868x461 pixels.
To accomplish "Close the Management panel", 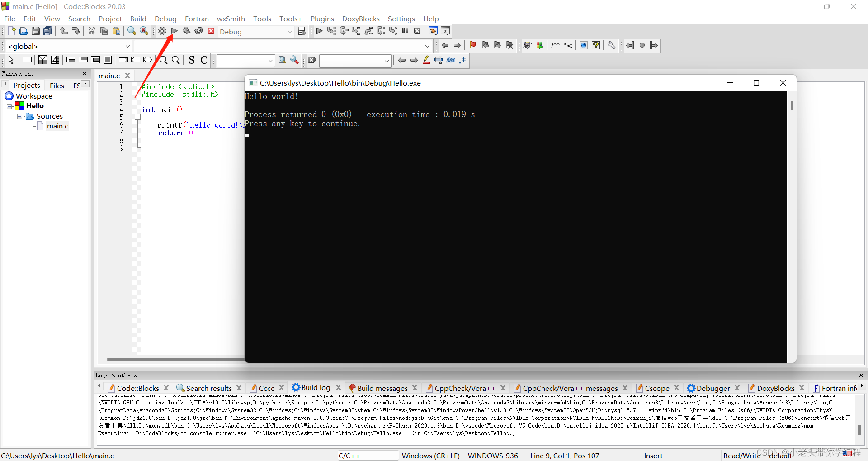I will [85, 73].
